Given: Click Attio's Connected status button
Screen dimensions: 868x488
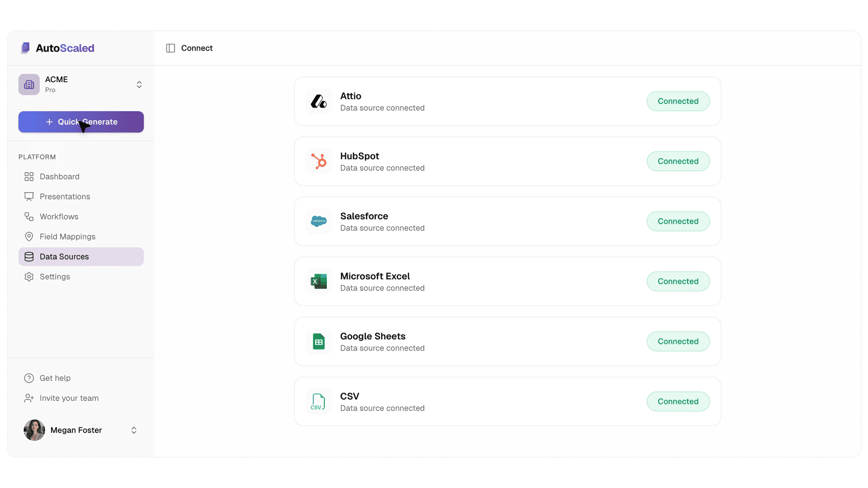Looking at the screenshot, I should click(678, 101).
